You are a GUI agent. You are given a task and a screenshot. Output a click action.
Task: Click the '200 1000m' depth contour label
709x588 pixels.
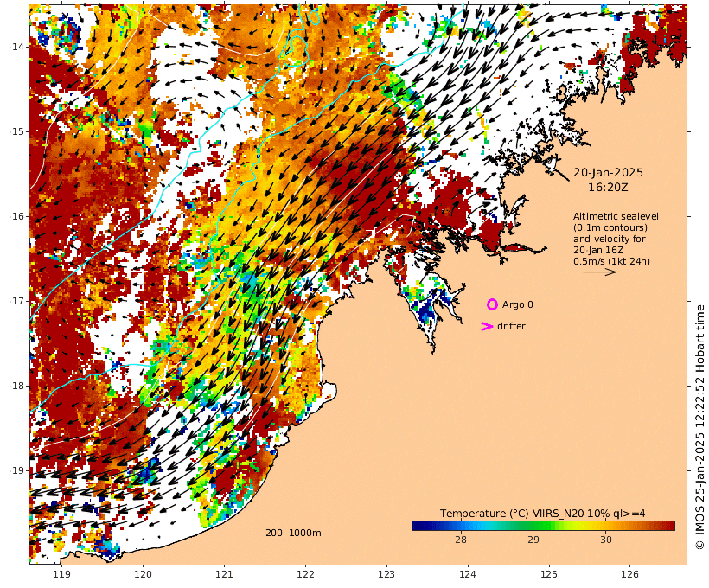[x=293, y=533]
